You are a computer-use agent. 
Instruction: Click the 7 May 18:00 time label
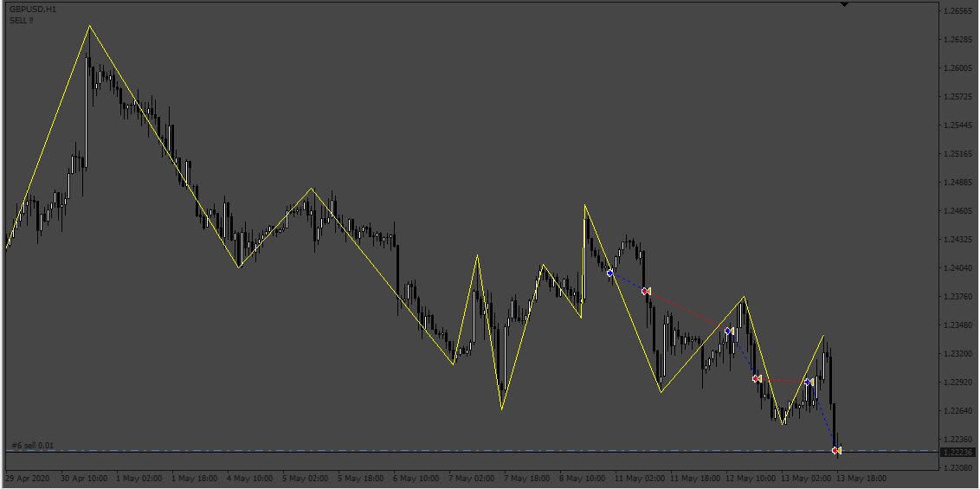527,479
